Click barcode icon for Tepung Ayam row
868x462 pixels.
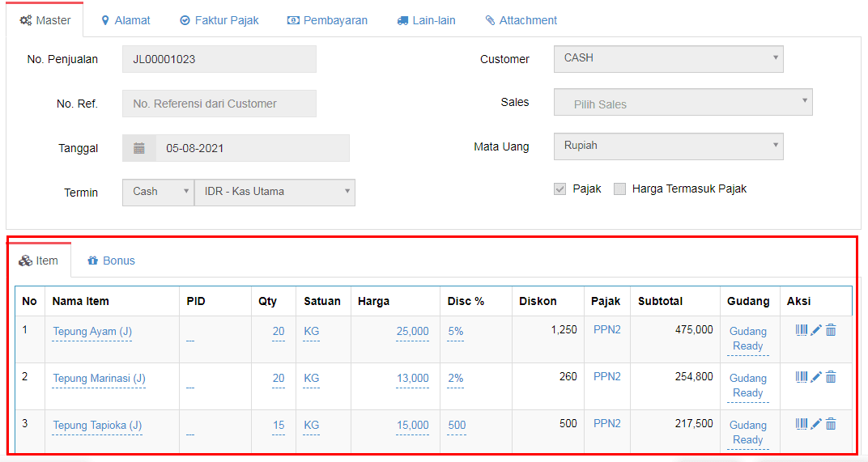tap(802, 330)
